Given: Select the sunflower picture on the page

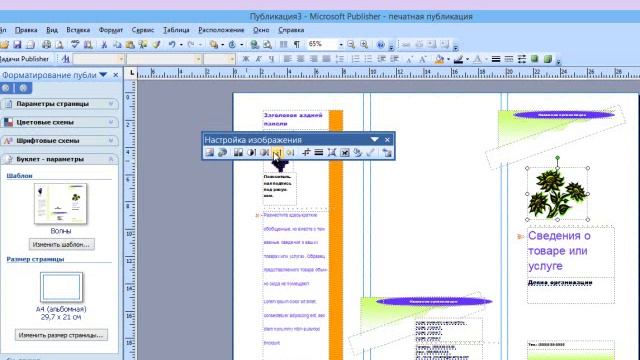Looking at the screenshot, I should click(x=558, y=194).
